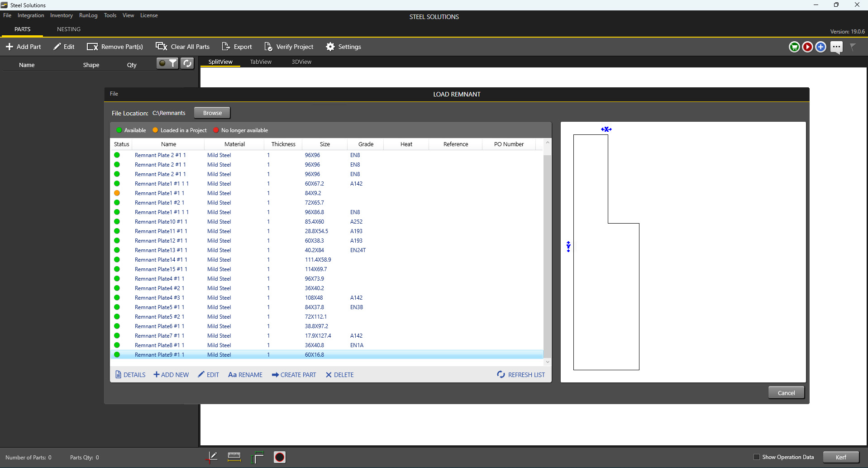868x468 pixels.
Task: Click REFRESH LIST button
Action: [521, 375]
